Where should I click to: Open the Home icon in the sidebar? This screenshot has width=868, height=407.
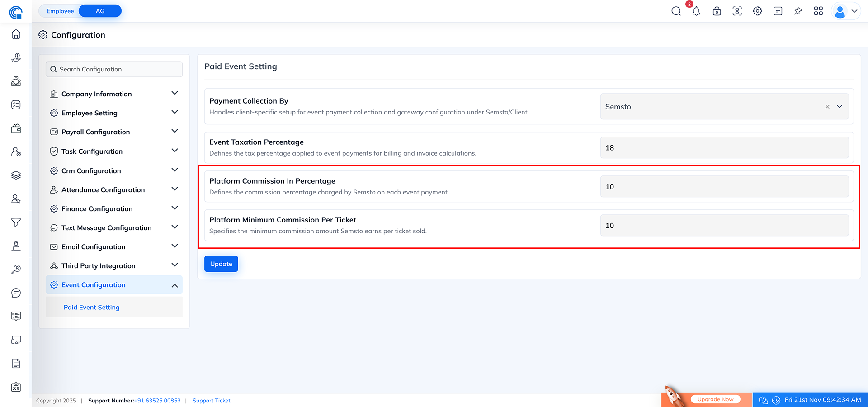coord(16,34)
